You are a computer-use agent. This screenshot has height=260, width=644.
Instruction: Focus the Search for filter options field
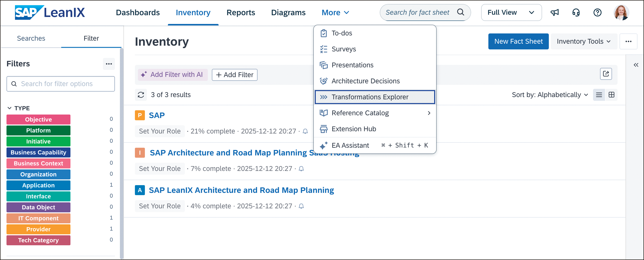point(61,84)
